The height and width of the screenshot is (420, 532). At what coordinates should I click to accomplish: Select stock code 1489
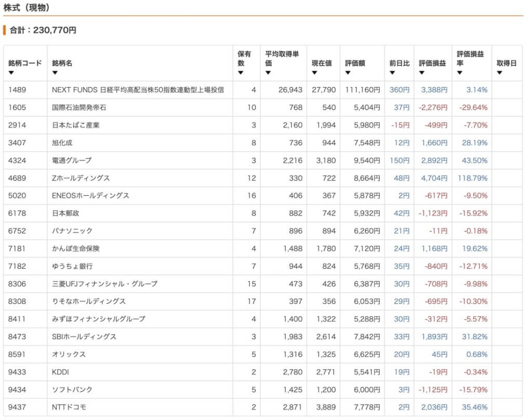pyautogui.click(x=17, y=90)
